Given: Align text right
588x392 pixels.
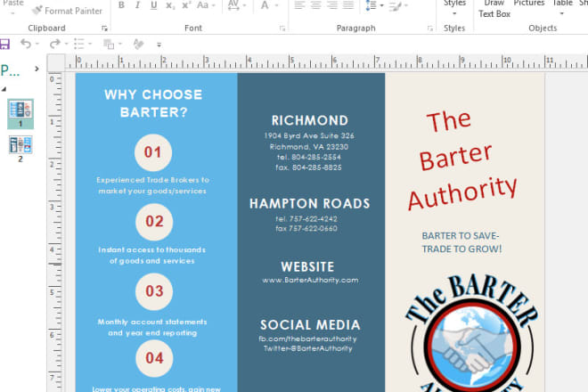Looking at the screenshot, I should tap(332, 4).
